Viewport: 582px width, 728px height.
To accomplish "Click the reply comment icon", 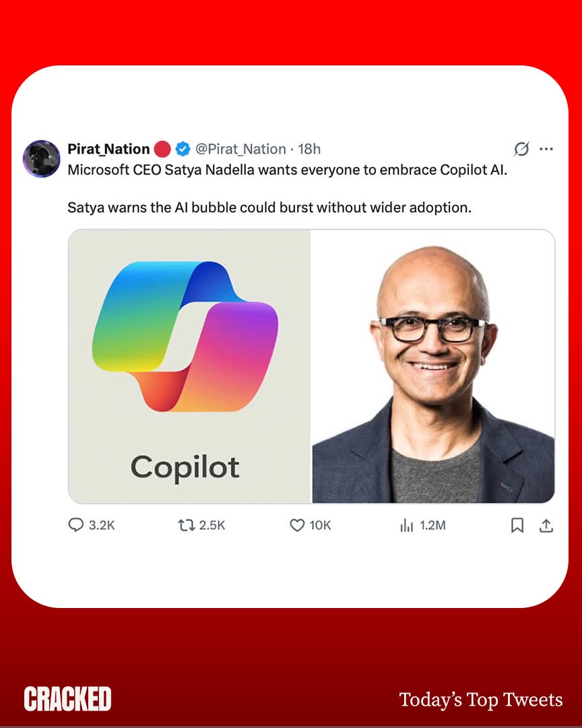I will [x=75, y=525].
